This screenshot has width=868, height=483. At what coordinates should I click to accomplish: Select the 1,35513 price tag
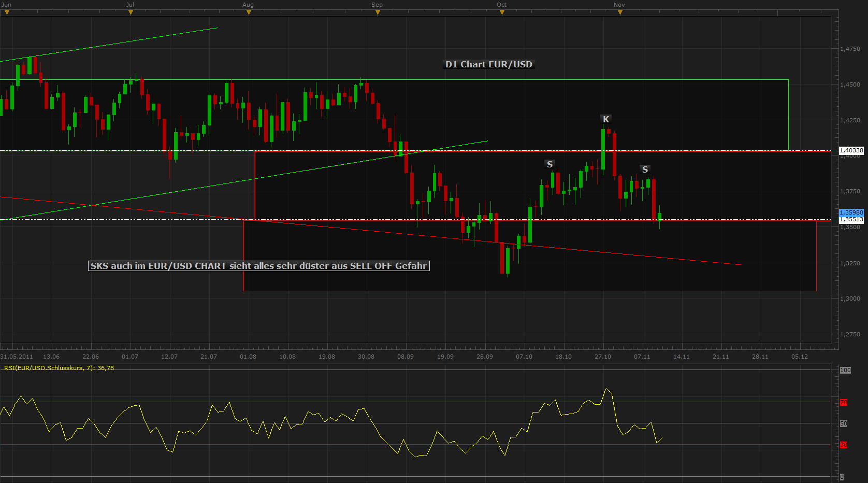click(x=851, y=220)
